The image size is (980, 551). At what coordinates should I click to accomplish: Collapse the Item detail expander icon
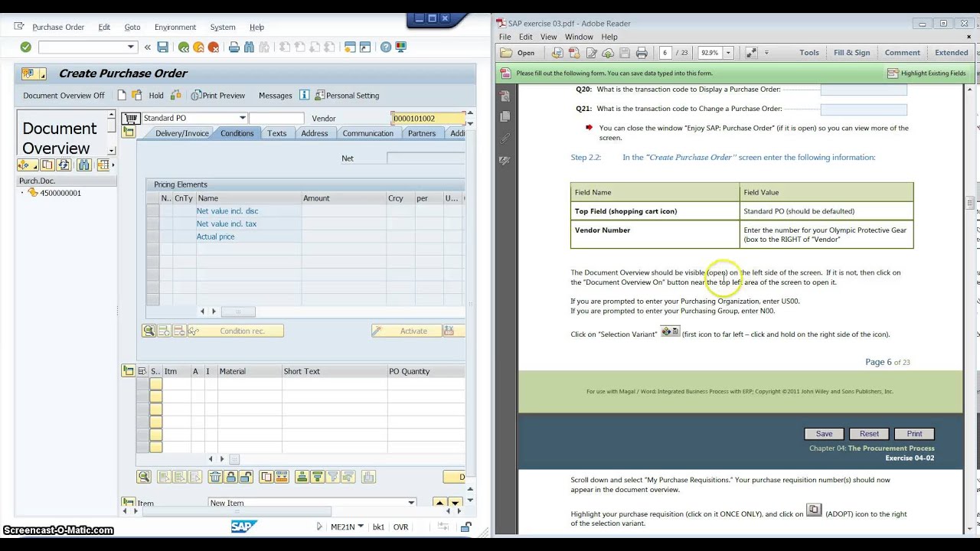click(x=128, y=503)
